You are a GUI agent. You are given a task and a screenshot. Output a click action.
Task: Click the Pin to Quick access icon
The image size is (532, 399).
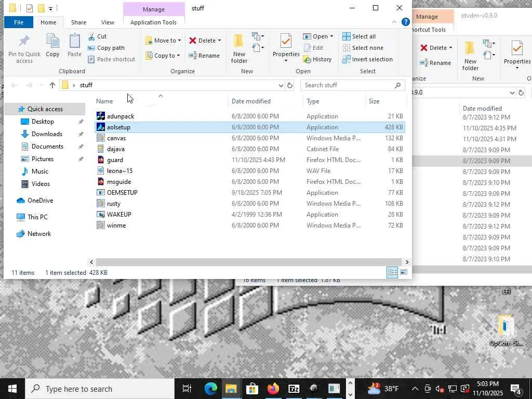coord(24,42)
